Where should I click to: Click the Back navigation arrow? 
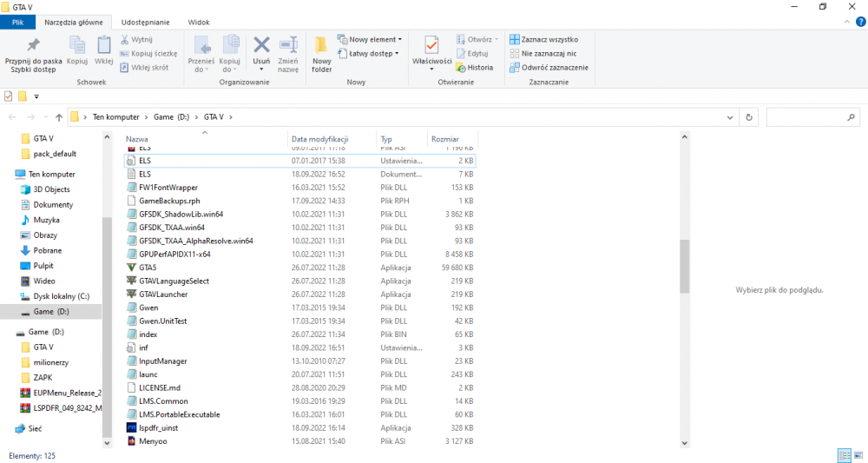(12, 117)
